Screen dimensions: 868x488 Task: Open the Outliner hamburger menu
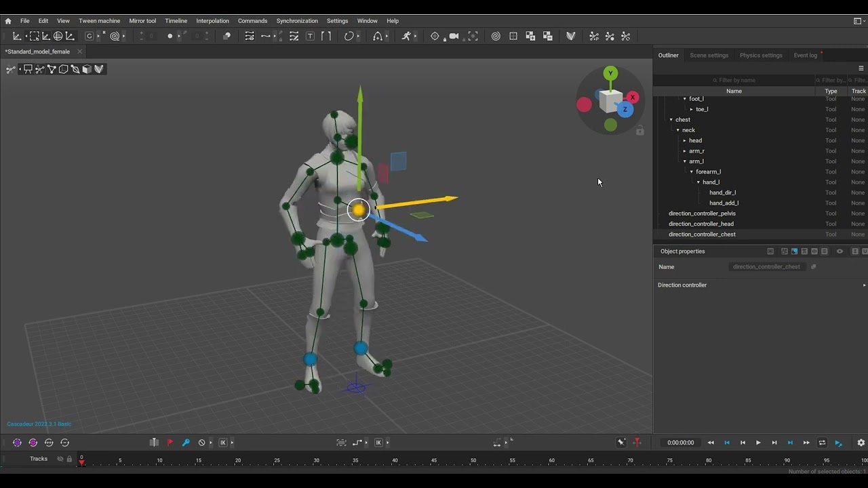click(x=861, y=68)
